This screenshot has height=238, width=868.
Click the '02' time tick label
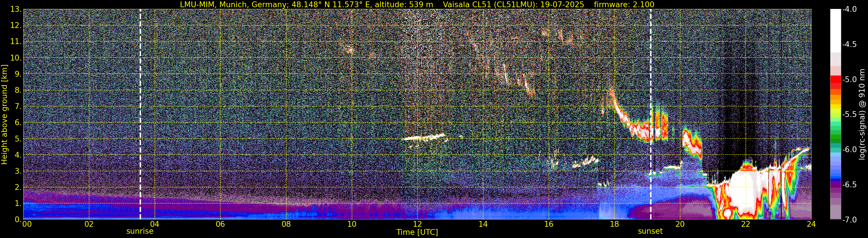(x=89, y=224)
